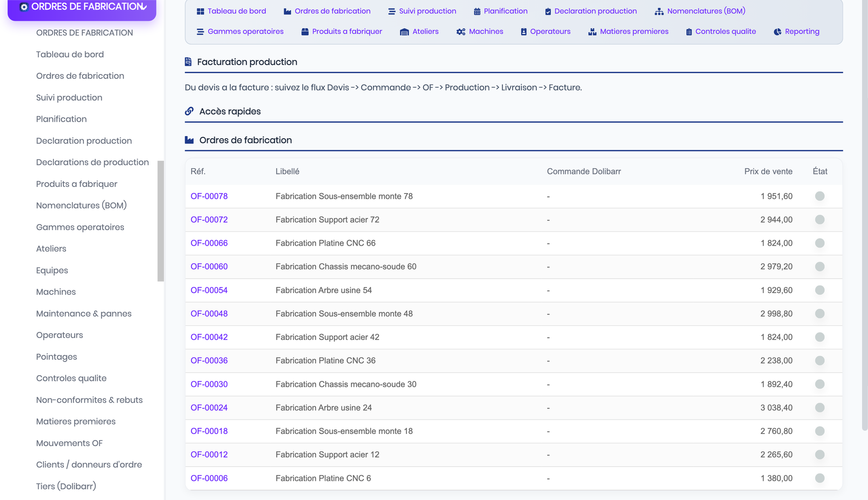Open order OF-00018
Screen dimensions: 868x500
(209, 431)
